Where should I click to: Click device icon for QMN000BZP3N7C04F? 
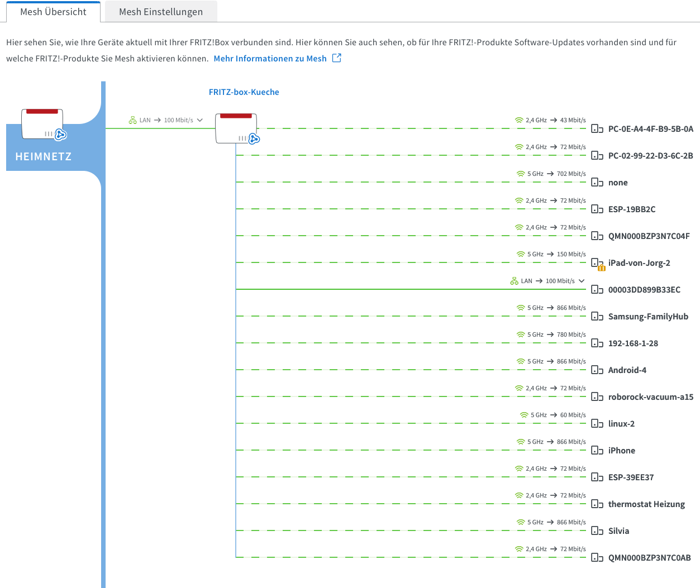tap(597, 236)
